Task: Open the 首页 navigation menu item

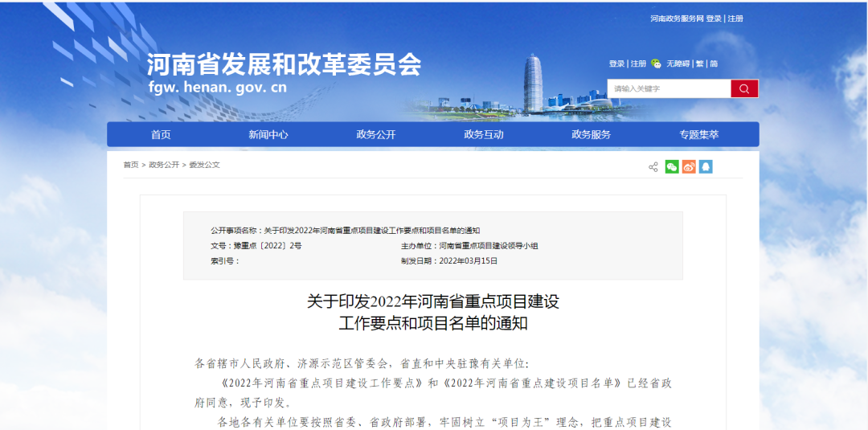Action: [161, 134]
